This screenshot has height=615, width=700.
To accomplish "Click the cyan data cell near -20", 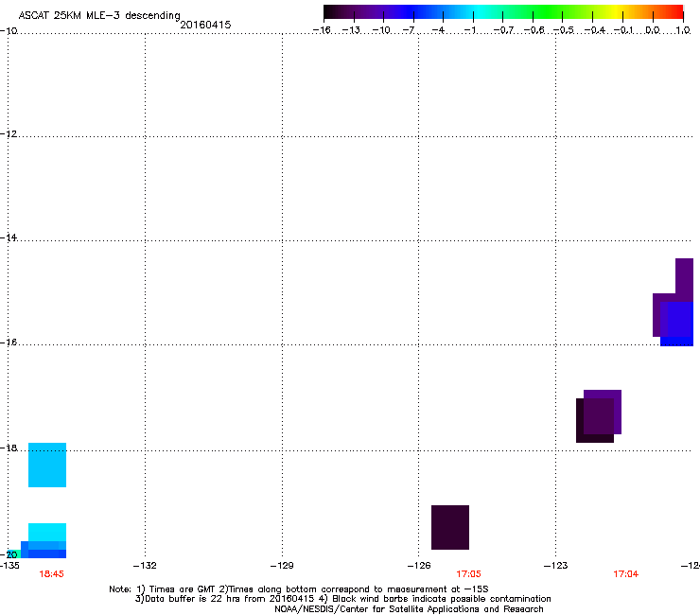I will click(47, 533).
